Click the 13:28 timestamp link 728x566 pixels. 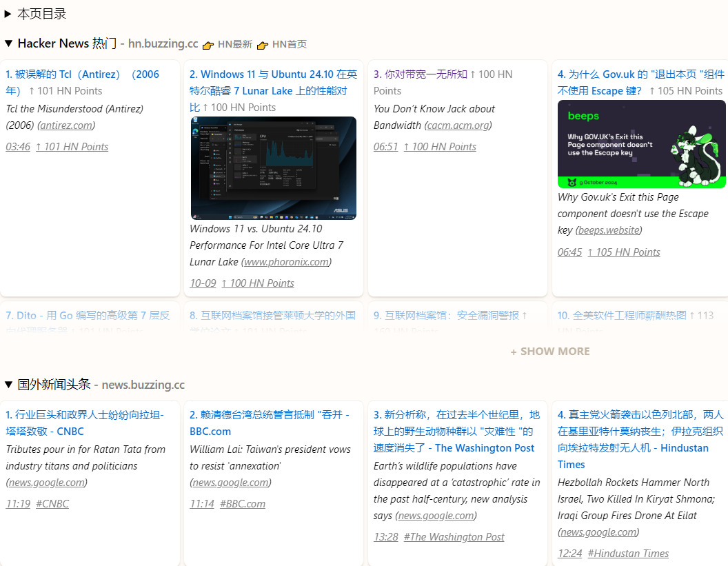[386, 537]
